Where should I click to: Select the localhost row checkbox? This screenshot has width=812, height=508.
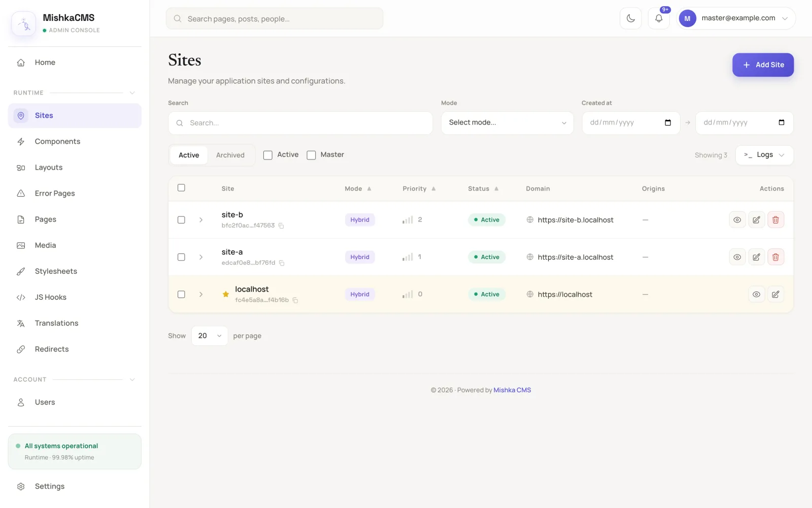point(181,294)
